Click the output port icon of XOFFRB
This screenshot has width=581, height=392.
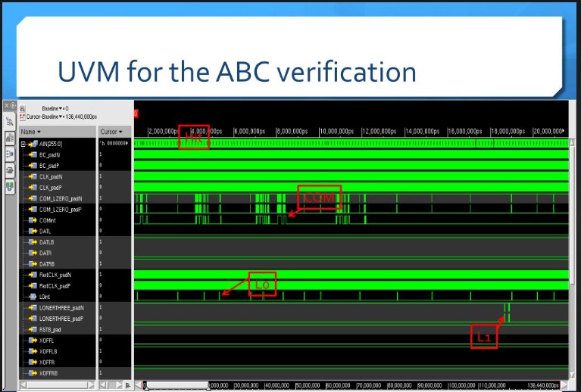33,373
